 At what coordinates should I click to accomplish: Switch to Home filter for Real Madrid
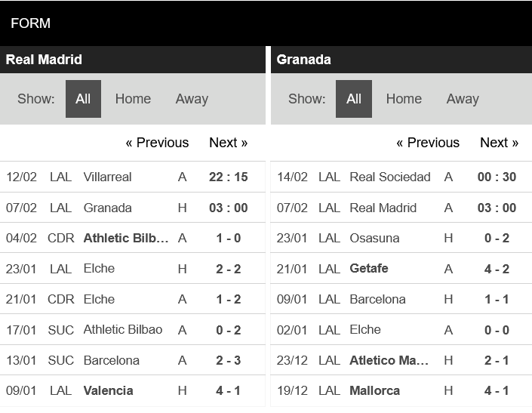tap(133, 99)
